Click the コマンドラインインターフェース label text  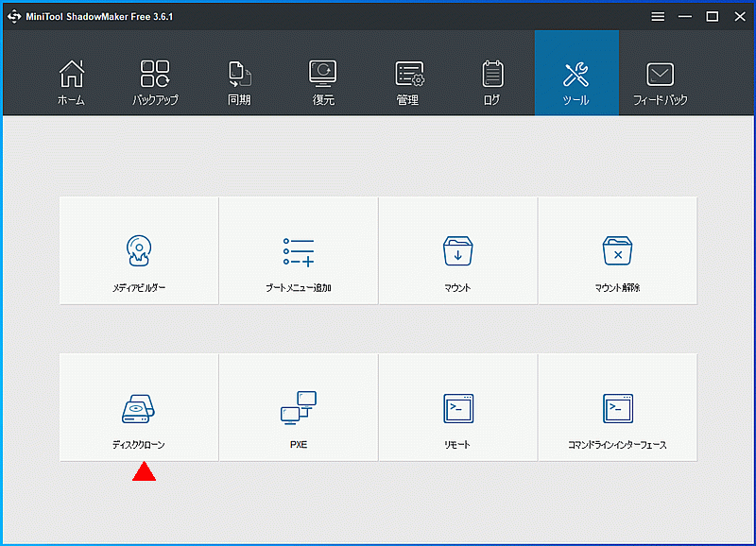[x=617, y=445]
